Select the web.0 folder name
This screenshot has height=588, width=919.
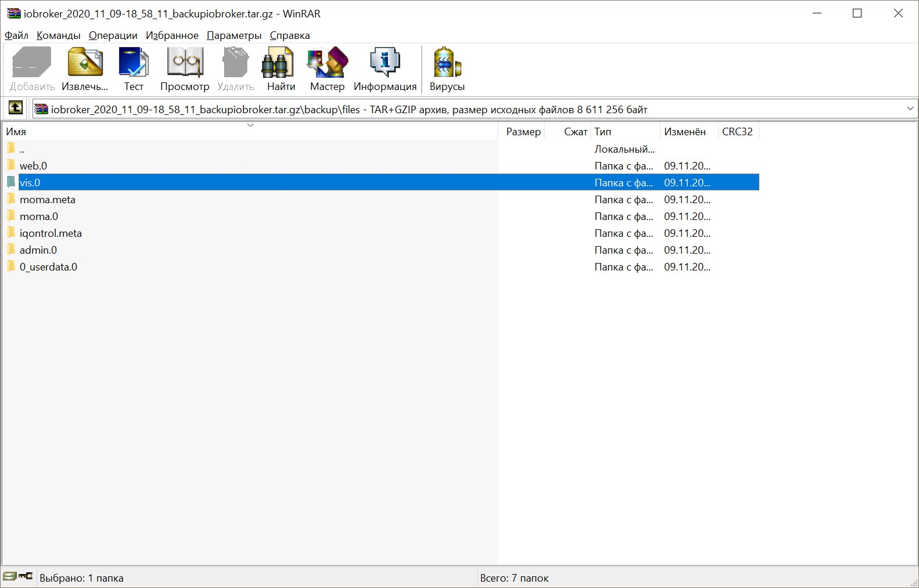coord(33,166)
